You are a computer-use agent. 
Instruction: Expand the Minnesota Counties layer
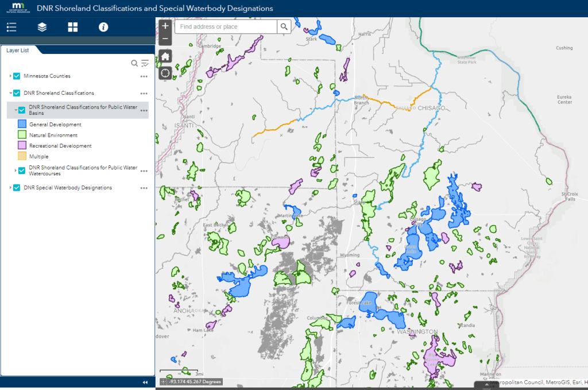tap(10, 76)
